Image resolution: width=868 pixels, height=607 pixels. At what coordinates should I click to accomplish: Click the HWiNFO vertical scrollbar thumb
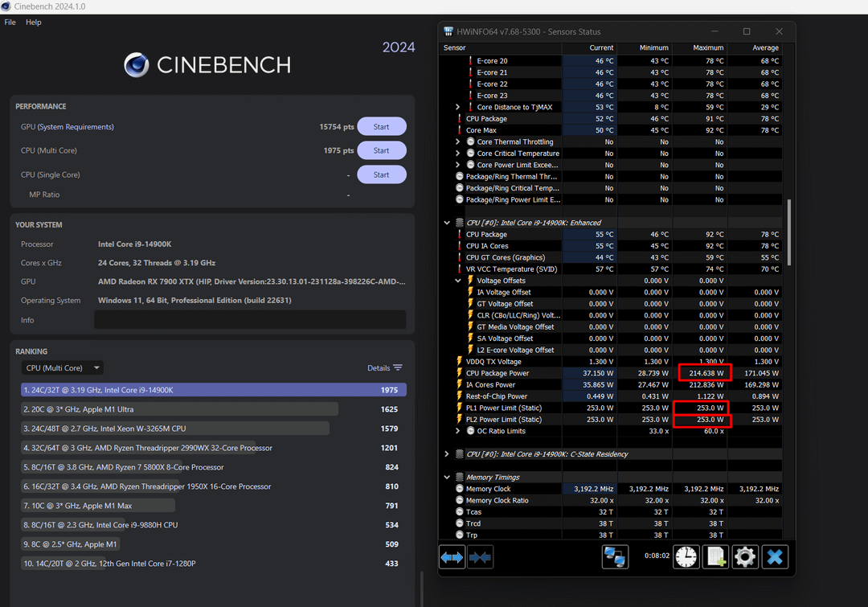789,232
